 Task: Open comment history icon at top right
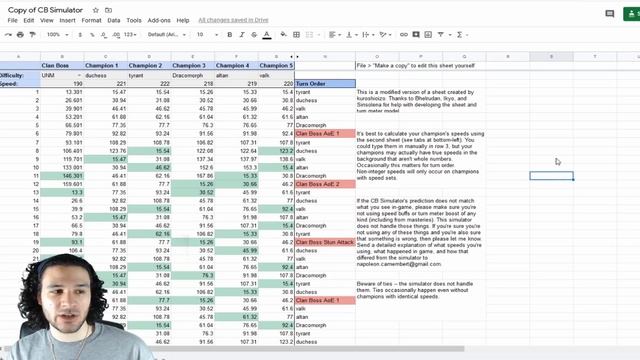pos(610,13)
